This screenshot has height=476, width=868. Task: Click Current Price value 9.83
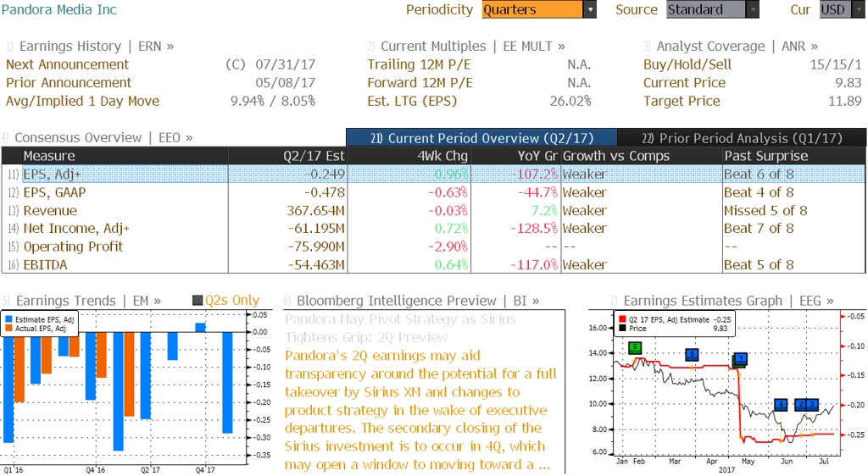[848, 82]
